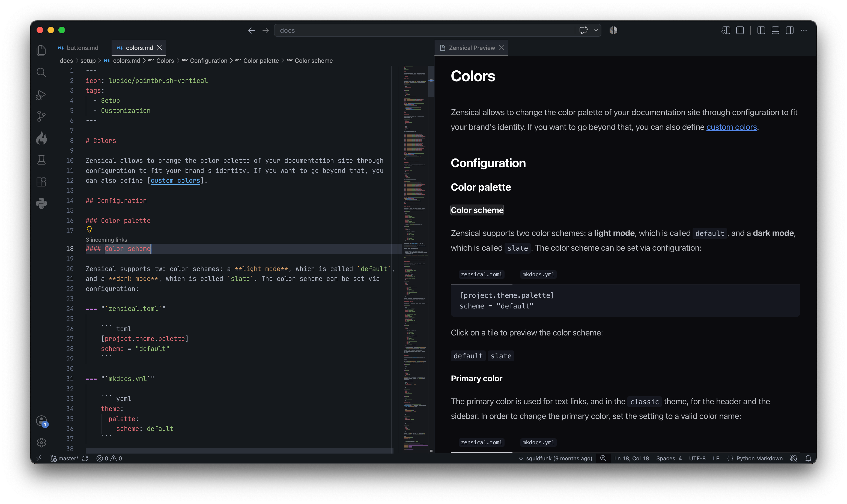
Task: Toggle the secondary side bar visibility
Action: click(790, 31)
